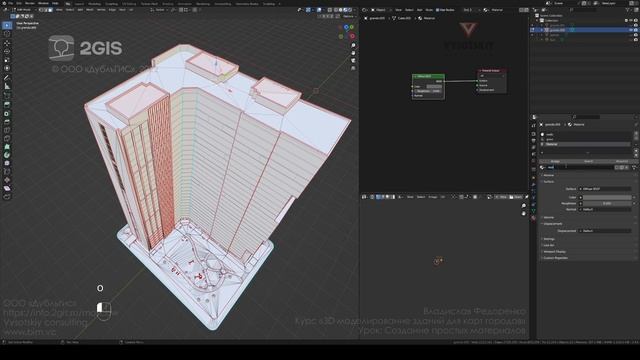Viewport: 640px width, 360px height.
Task: Toggle Use Nodes checkbox in node editor
Action: pos(437,10)
